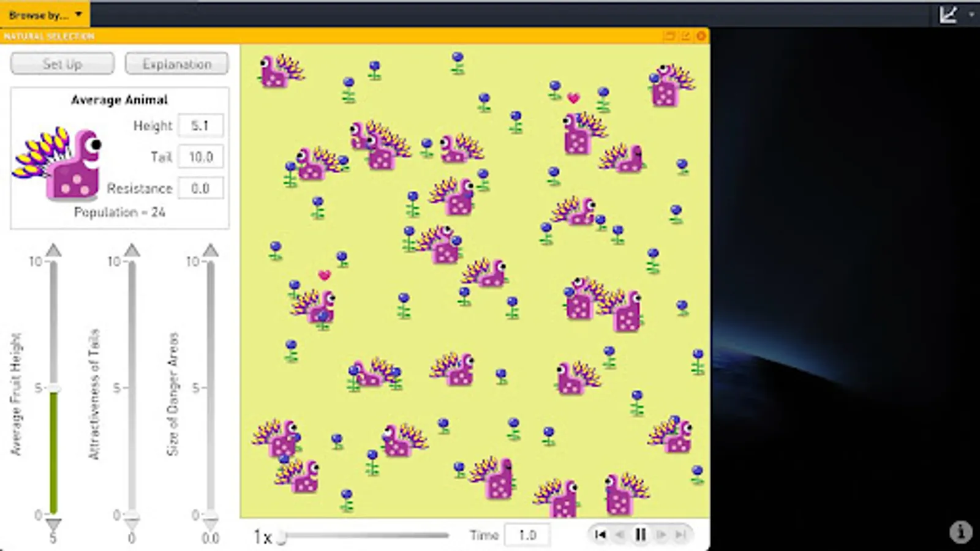
Task: Click the "Average Animal" heading
Action: [x=119, y=100]
